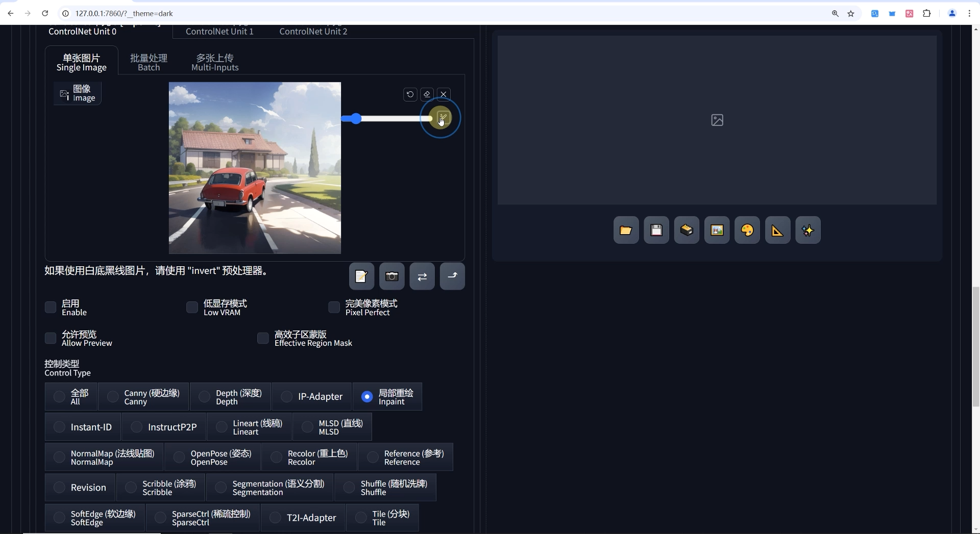This screenshot has height=534, width=980.
Task: Select the Lineart control type
Action: (250, 427)
